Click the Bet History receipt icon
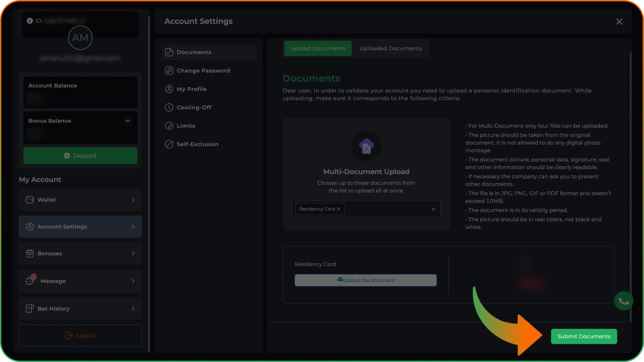644x362 pixels. tap(30, 309)
